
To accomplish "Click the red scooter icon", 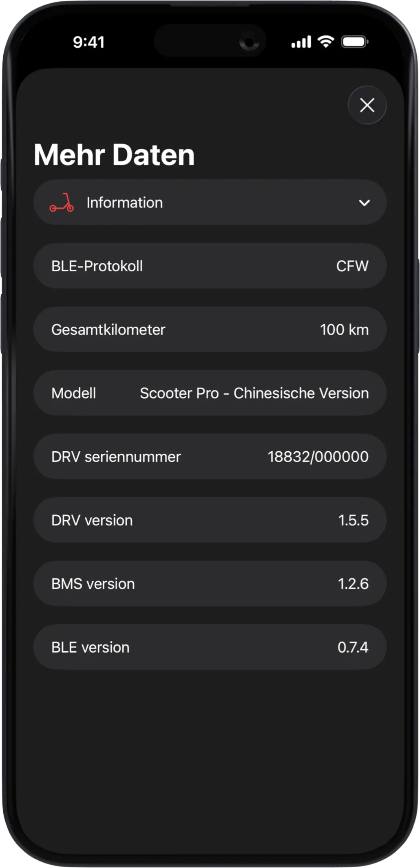I will click(62, 203).
